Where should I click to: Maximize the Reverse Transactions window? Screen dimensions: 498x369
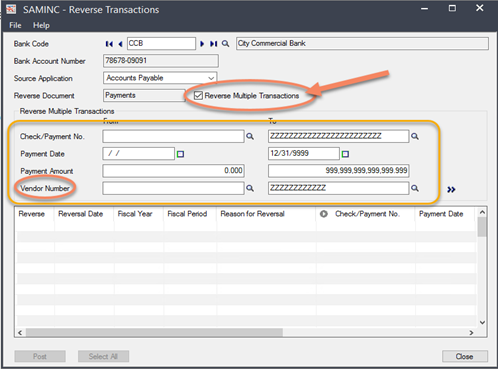coord(452,9)
